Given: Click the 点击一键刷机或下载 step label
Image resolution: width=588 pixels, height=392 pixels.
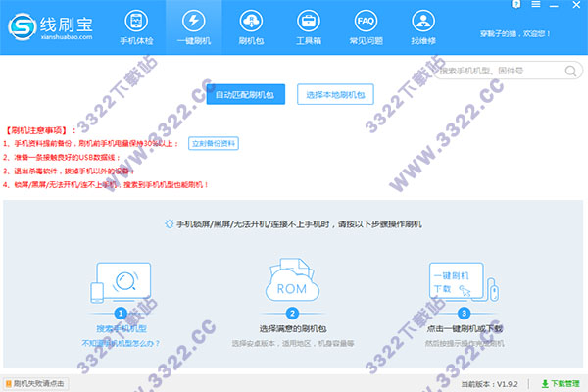Looking at the screenshot, I should point(465,329).
